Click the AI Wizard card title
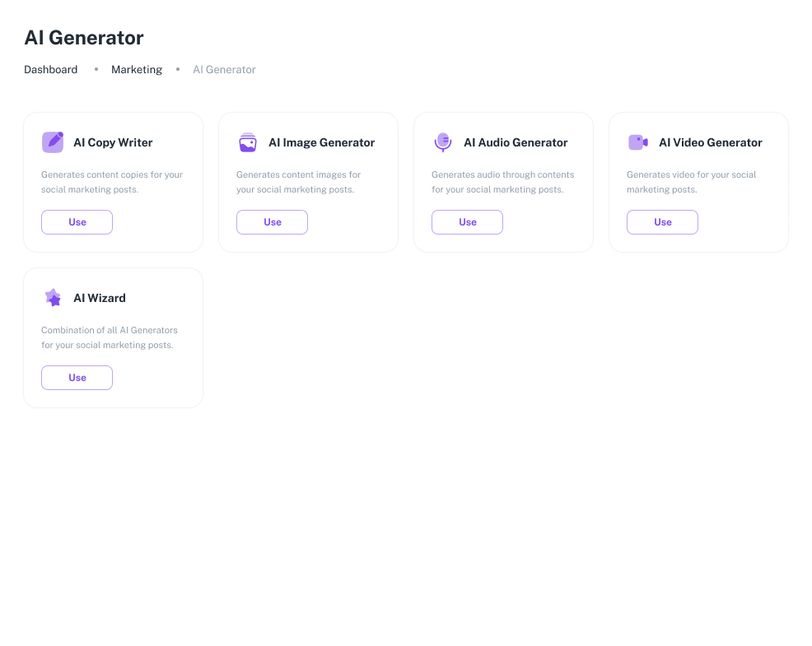 [100, 298]
